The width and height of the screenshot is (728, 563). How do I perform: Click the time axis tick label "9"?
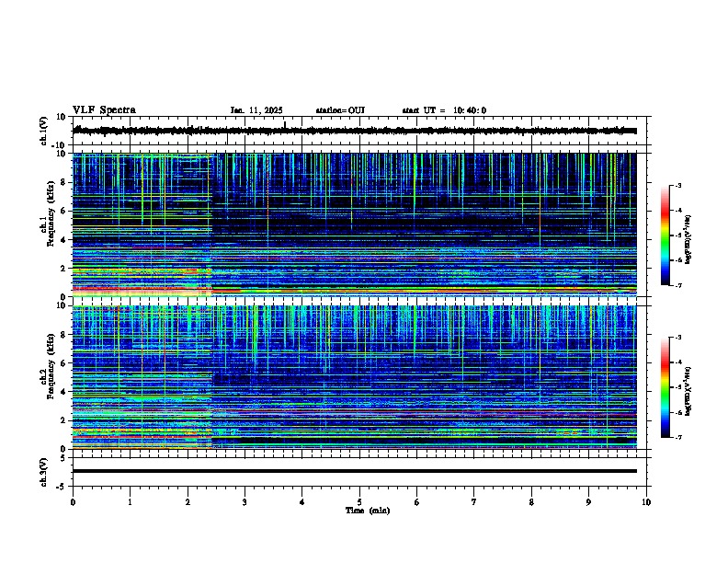coord(588,502)
